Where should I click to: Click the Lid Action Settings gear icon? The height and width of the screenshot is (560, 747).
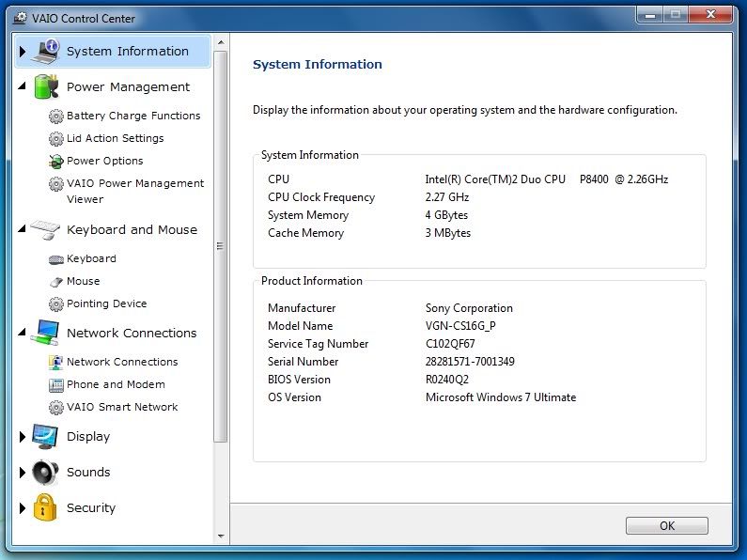(55, 138)
